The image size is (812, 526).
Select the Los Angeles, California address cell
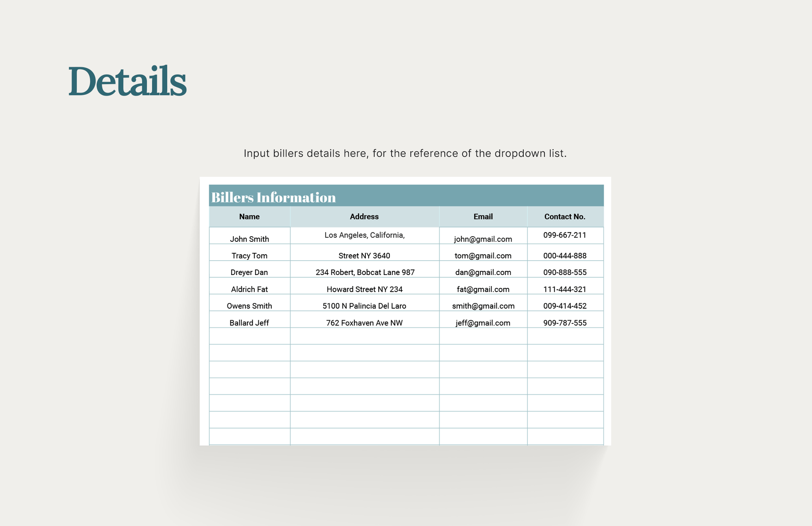pyautogui.click(x=364, y=235)
